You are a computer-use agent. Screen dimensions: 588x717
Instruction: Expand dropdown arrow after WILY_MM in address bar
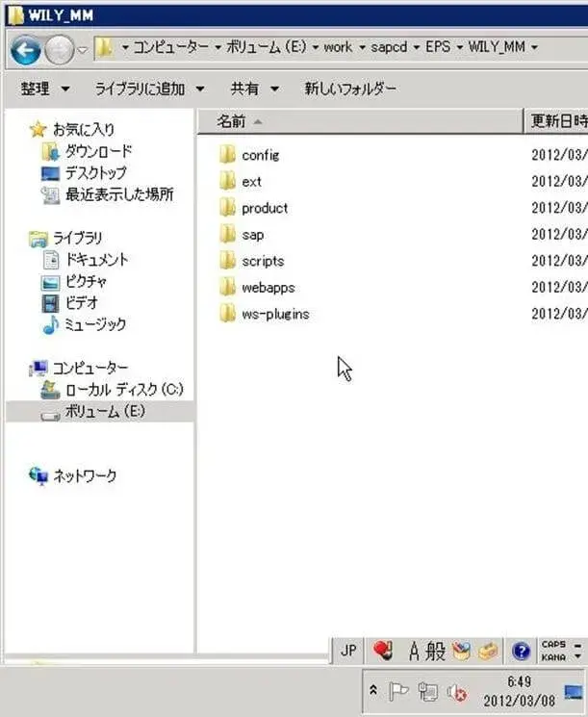click(534, 47)
